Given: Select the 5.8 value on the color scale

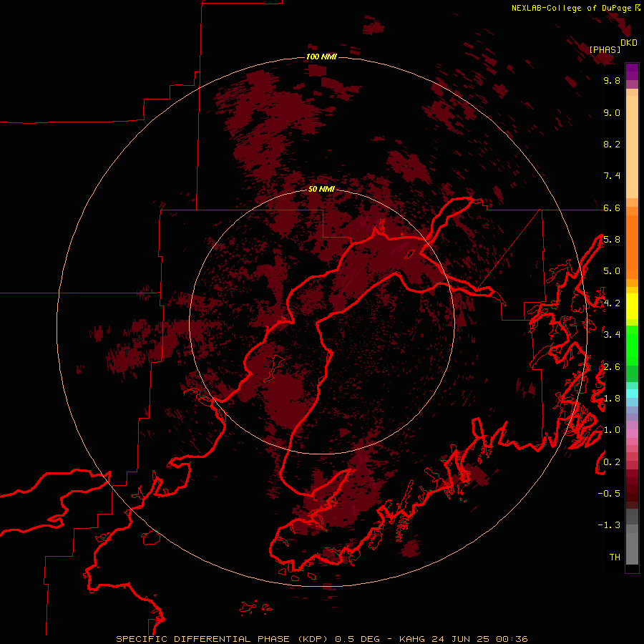Looking at the screenshot, I should (x=612, y=240).
